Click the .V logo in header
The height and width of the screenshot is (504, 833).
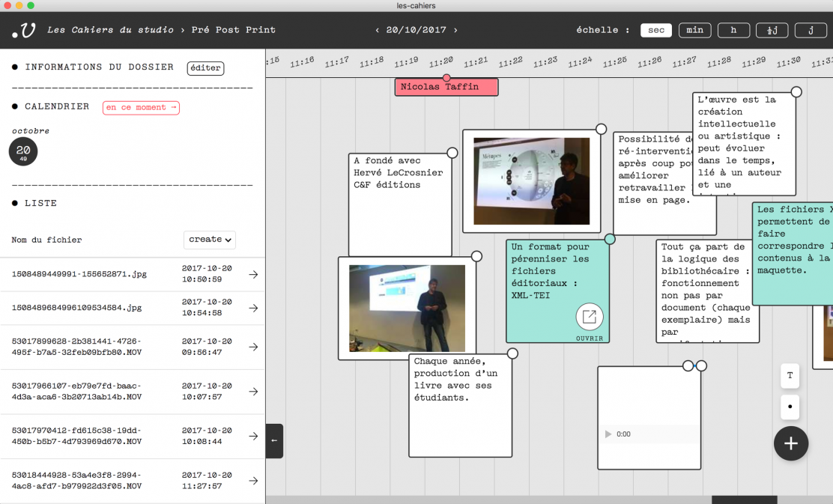pos(24,30)
